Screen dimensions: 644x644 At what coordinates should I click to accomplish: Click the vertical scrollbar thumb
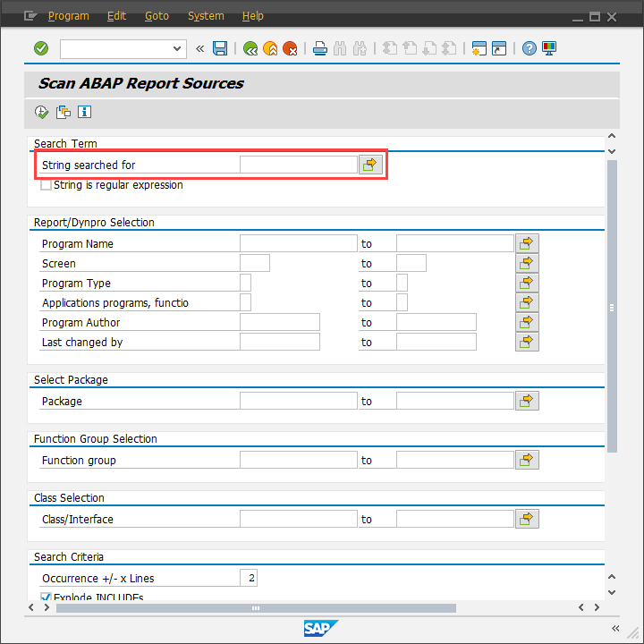coord(612,307)
